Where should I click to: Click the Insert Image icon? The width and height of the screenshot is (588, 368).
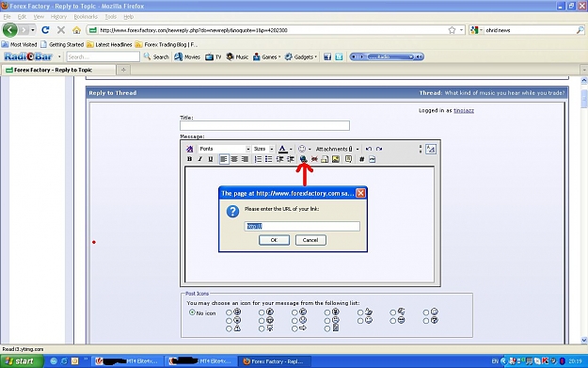click(336, 159)
